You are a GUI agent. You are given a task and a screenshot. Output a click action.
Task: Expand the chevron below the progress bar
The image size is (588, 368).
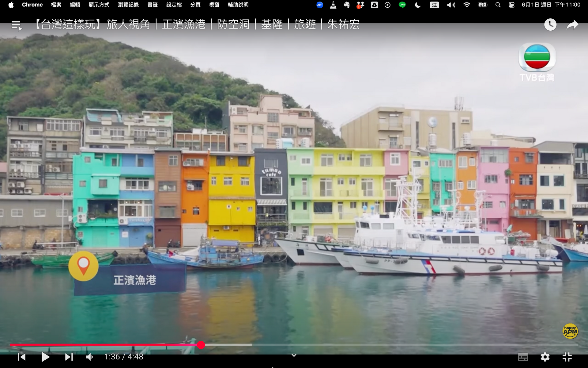(x=294, y=355)
